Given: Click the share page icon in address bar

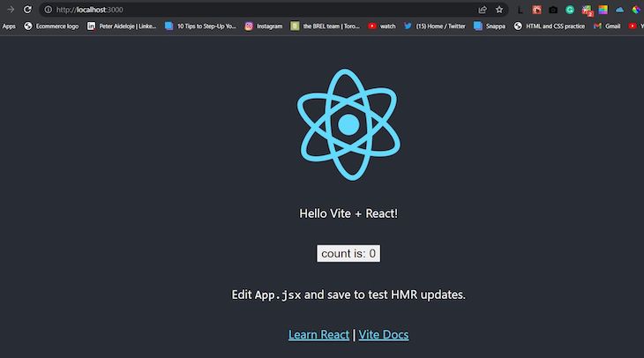Looking at the screenshot, I should click(483, 10).
